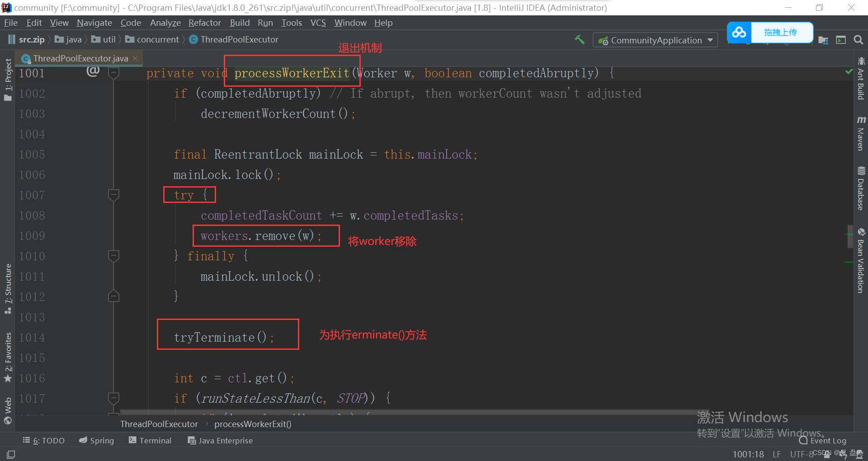
Task: Click the run anything terminal-play icon
Action: pyautogui.click(x=841, y=40)
